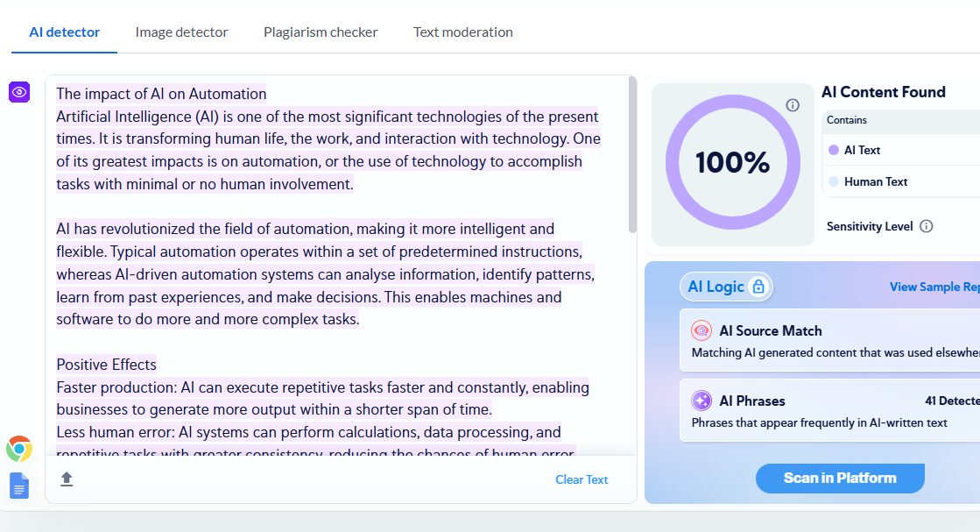Screen dimensions: 980x532
Task: Click the AI Source Match icon
Action: [x=702, y=330]
